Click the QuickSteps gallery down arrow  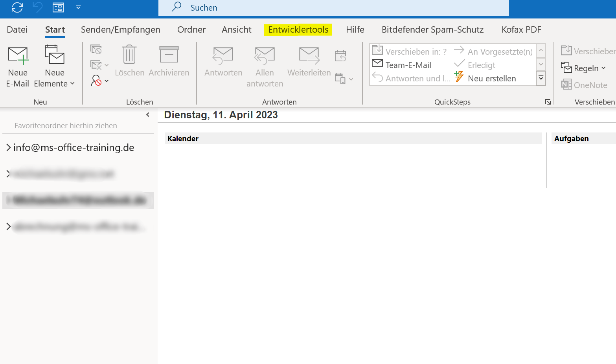click(x=541, y=64)
